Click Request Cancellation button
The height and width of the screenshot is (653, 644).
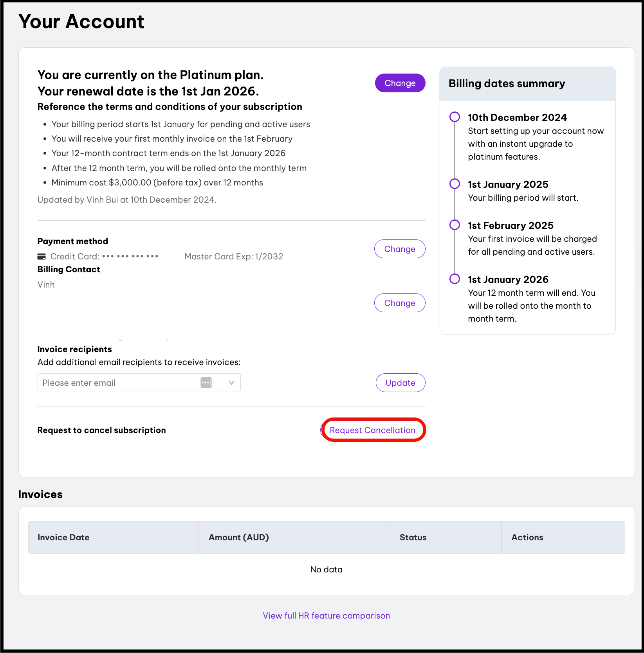pos(373,430)
